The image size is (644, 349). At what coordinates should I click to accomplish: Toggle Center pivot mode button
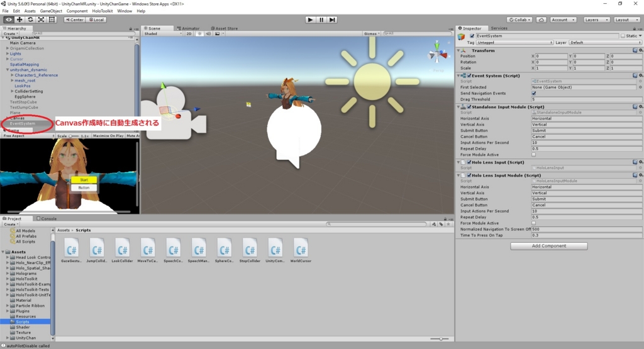click(74, 19)
